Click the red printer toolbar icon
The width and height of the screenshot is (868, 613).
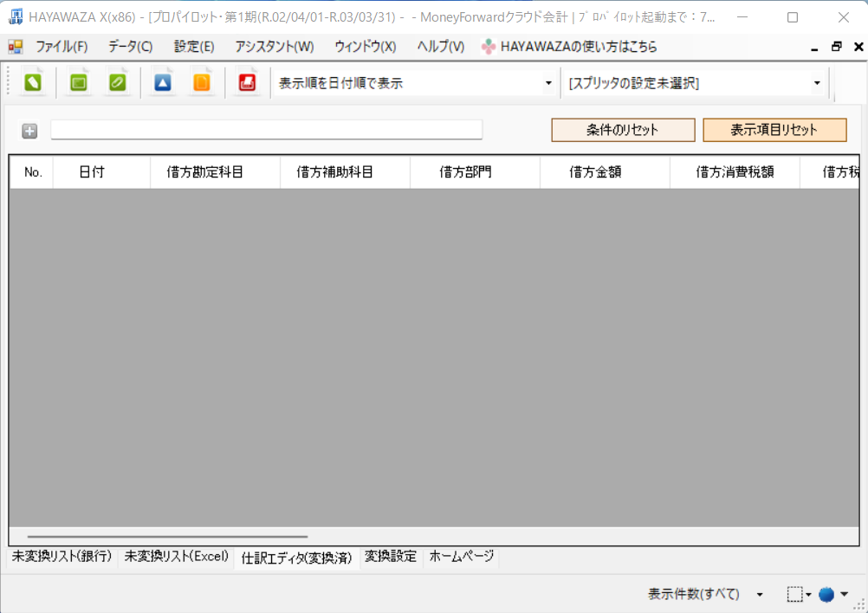tap(247, 83)
